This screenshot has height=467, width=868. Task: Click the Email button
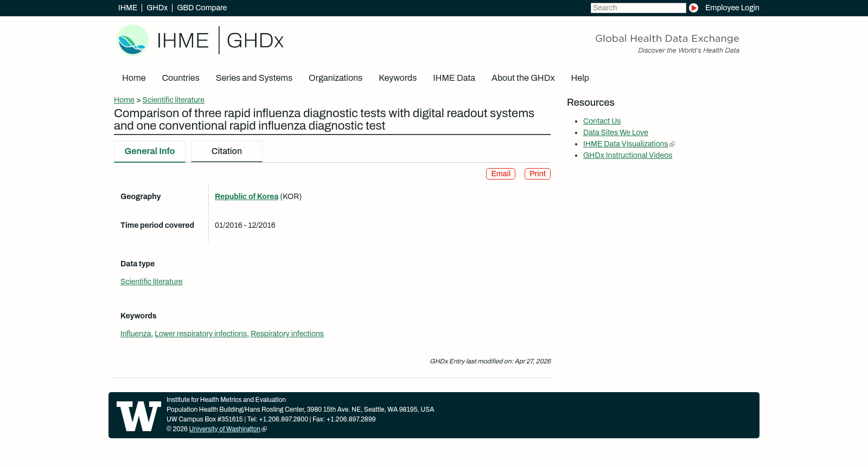pos(501,174)
